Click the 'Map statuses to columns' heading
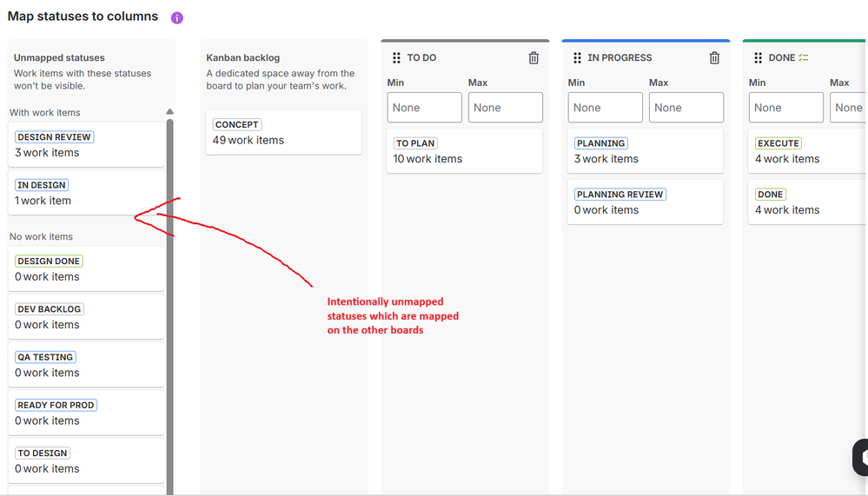Viewport: 868px width, 496px height. pyautogui.click(x=83, y=17)
